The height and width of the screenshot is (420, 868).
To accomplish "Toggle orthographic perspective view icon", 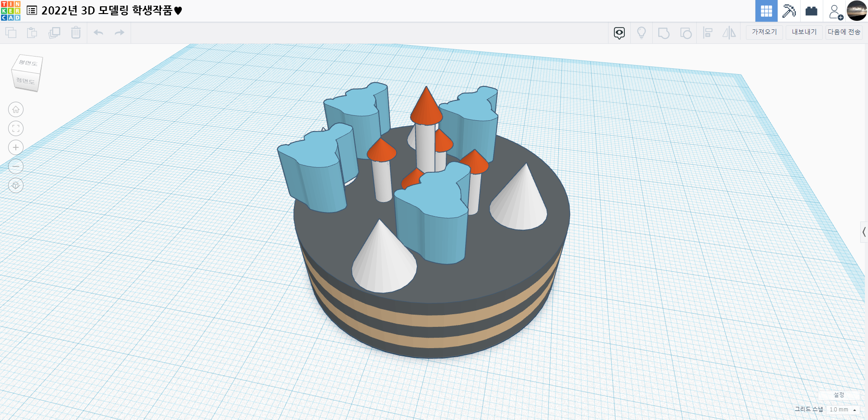I will click(16, 185).
